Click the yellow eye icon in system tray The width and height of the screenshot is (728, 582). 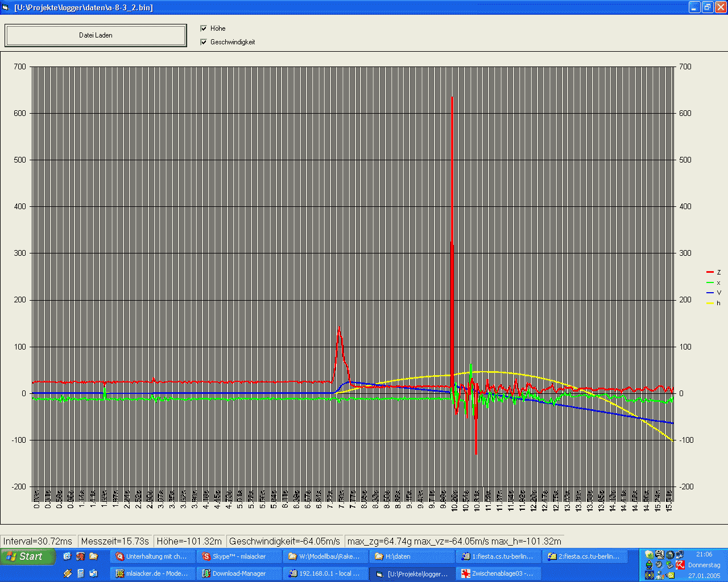(x=669, y=575)
